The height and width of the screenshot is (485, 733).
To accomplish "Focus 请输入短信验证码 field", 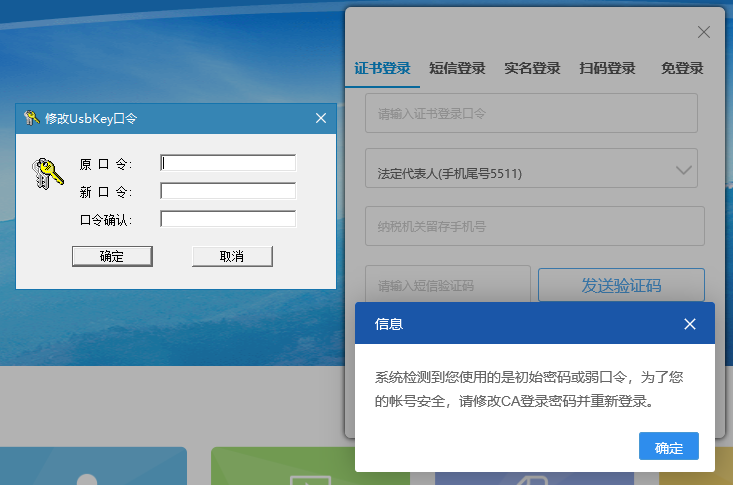I will 447,284.
